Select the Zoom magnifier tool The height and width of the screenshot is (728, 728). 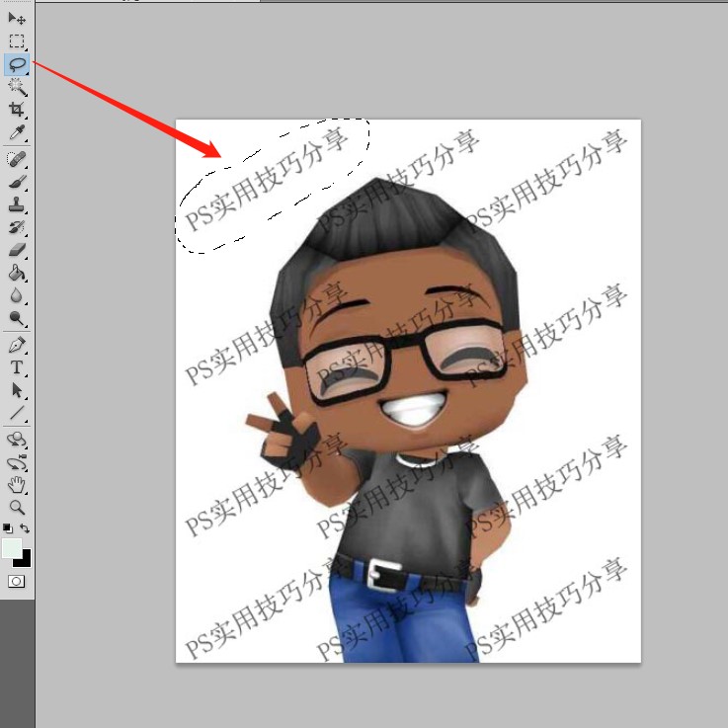click(x=17, y=507)
